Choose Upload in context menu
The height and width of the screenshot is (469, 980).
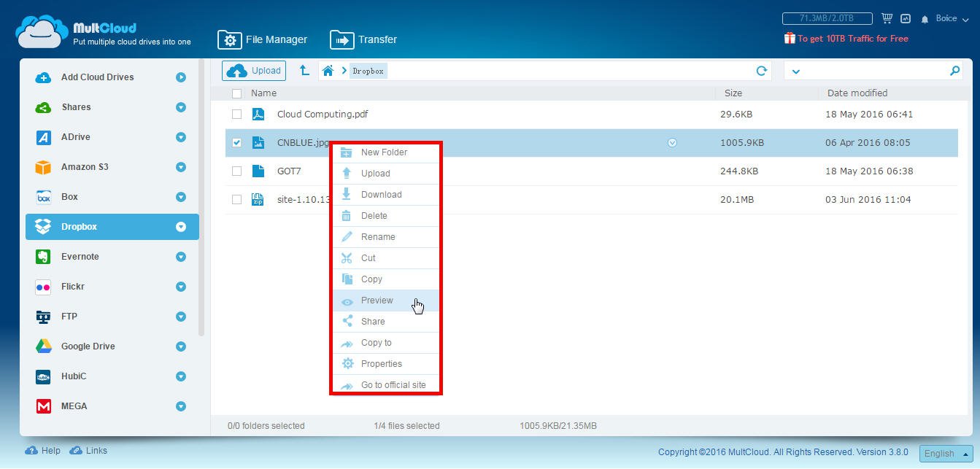[x=386, y=174]
